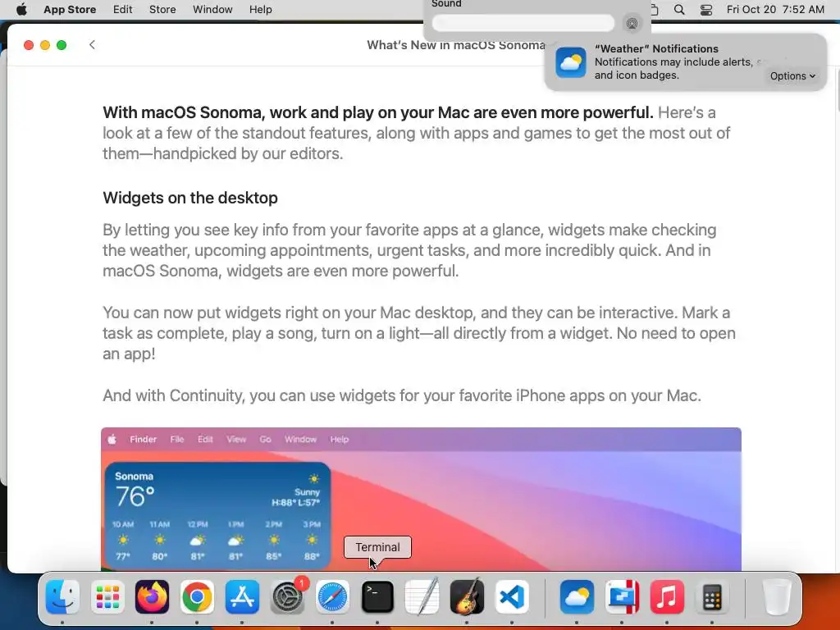Image resolution: width=840 pixels, height=630 pixels.
Task: Launch GarageBand from the dock
Action: 467,597
